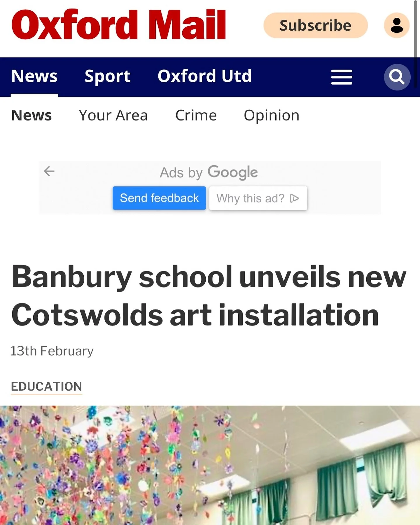The image size is (420, 525).
Task: Click the Banbury school article headline
Action: click(x=209, y=296)
